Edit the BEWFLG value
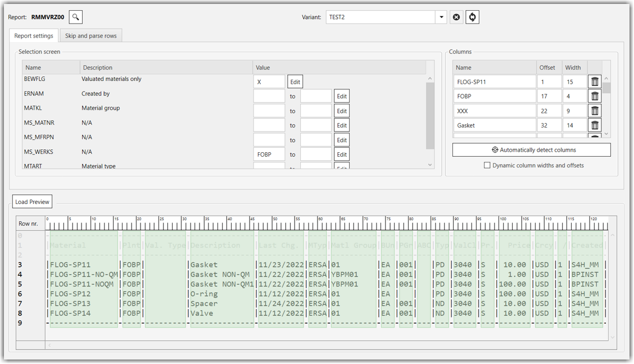This screenshot has width=634, height=364. coord(295,82)
